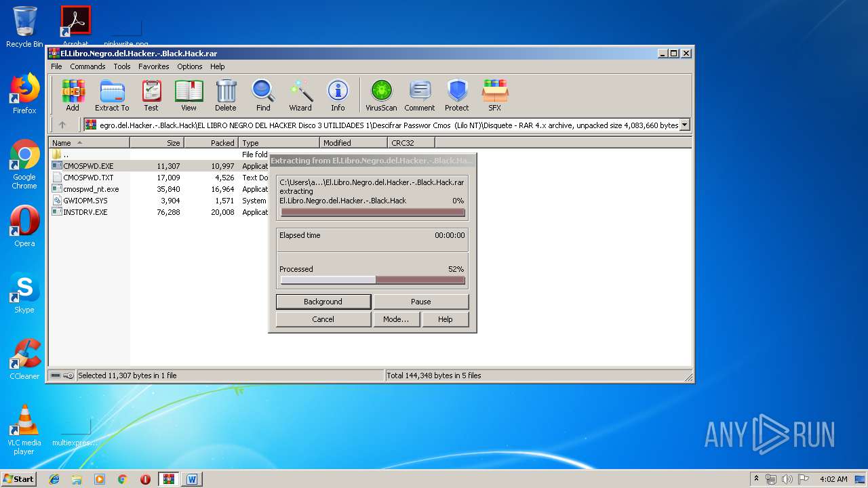Screen dimensions: 868x488
Task: Open the Commands menu
Action: (87, 66)
